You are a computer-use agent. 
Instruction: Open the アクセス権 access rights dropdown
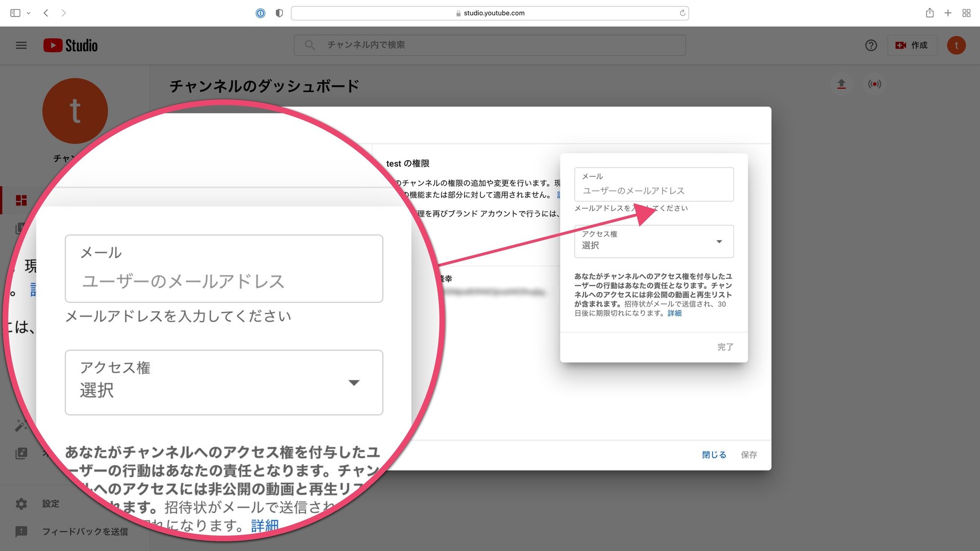654,241
